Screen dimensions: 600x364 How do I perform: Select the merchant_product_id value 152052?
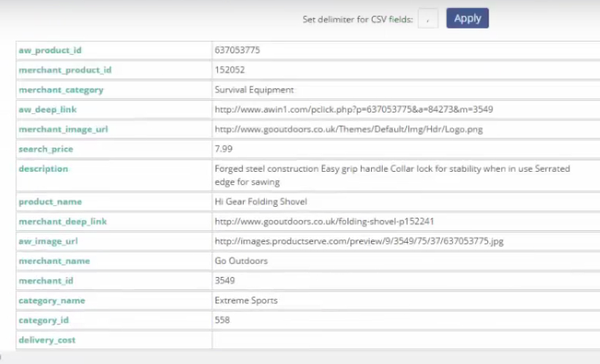(x=230, y=70)
